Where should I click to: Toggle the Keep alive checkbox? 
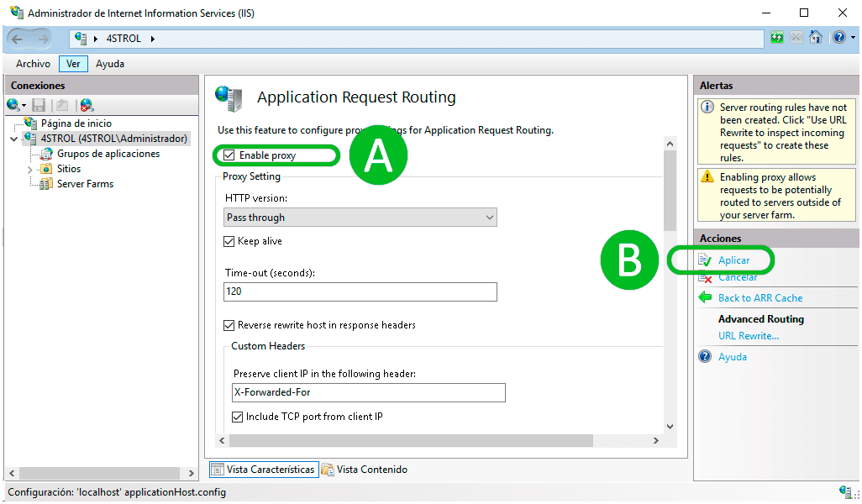pos(229,241)
